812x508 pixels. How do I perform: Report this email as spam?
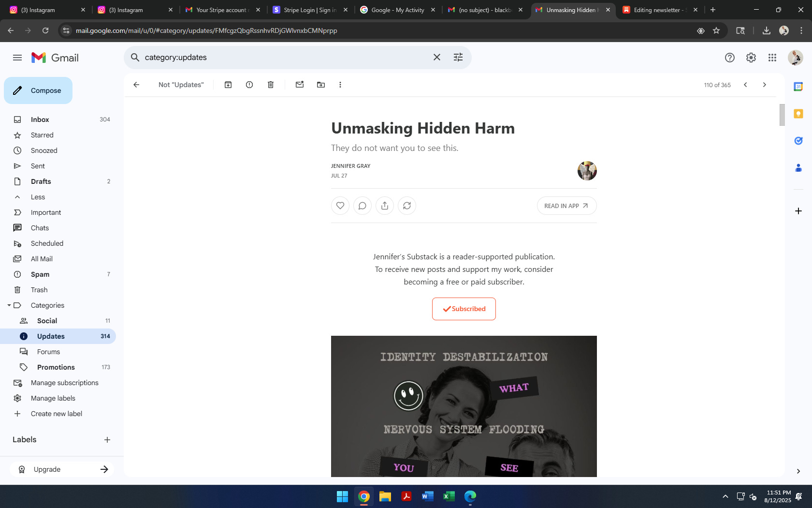coord(249,85)
